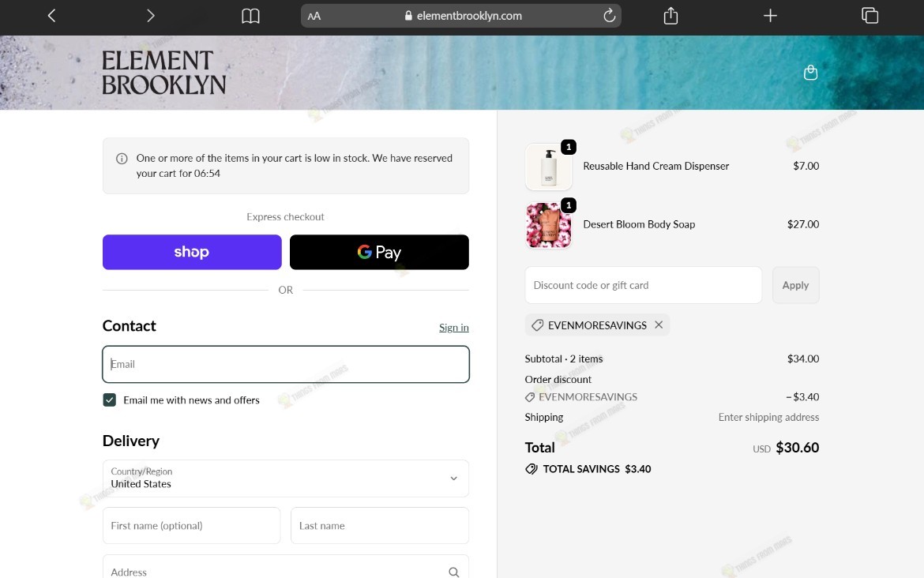
Task: Click the padlock icon in the address bar
Action: point(408,16)
